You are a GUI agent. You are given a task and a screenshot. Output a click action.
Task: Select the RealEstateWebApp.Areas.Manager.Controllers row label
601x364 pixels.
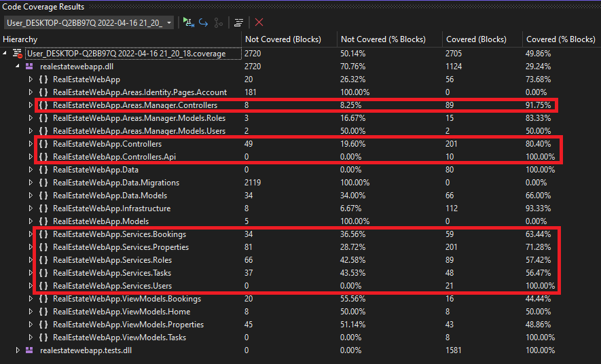[x=135, y=105]
